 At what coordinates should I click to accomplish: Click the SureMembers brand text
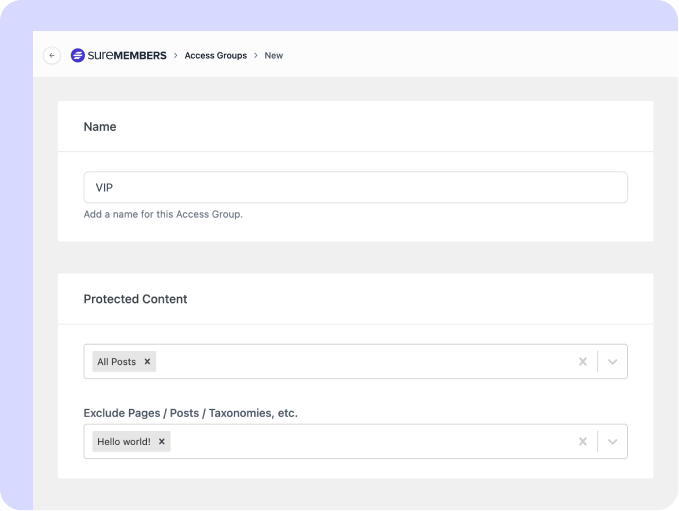[127, 55]
